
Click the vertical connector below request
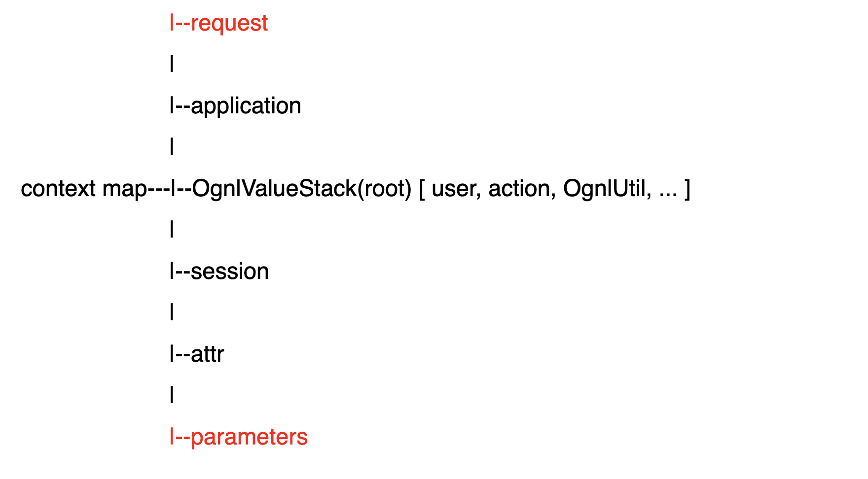click(172, 64)
